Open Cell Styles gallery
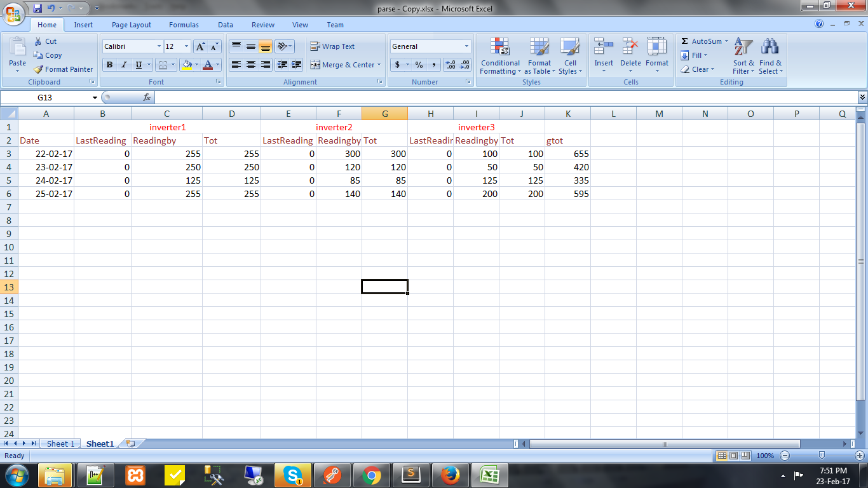Image resolution: width=868 pixels, height=488 pixels. [x=570, y=56]
